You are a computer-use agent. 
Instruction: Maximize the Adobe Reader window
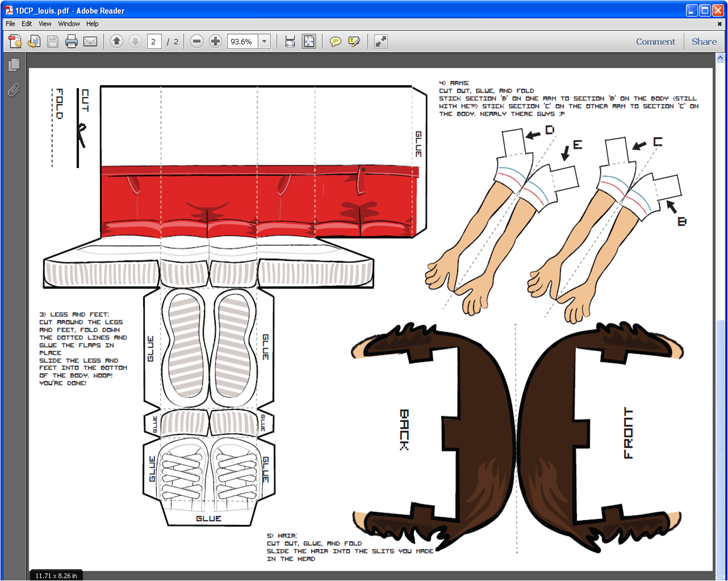(705, 10)
